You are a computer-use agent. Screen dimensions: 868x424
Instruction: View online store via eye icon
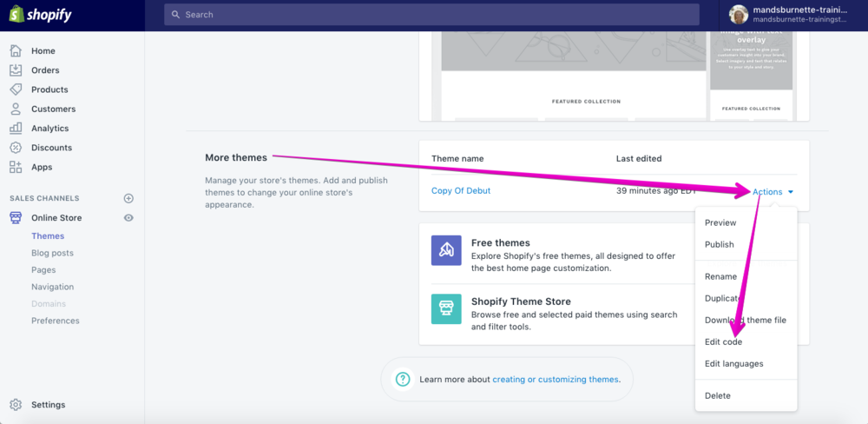coord(128,218)
